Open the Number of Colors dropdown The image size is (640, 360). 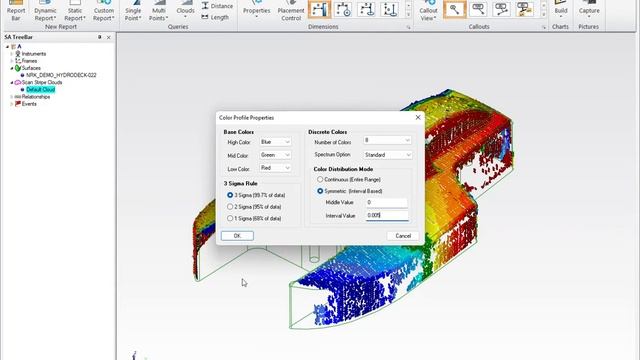[387, 140]
